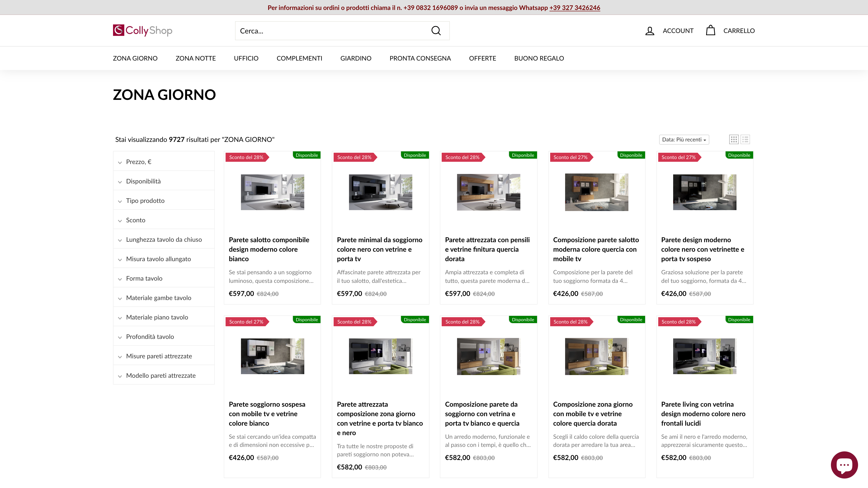Go to PRONTA CONSEGNA
Viewport: 868px width, 488px height.
coord(420,58)
